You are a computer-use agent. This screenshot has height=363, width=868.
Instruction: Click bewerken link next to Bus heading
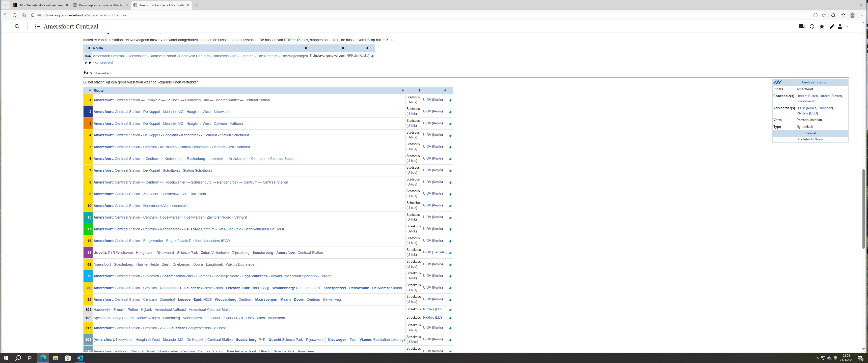coord(103,73)
